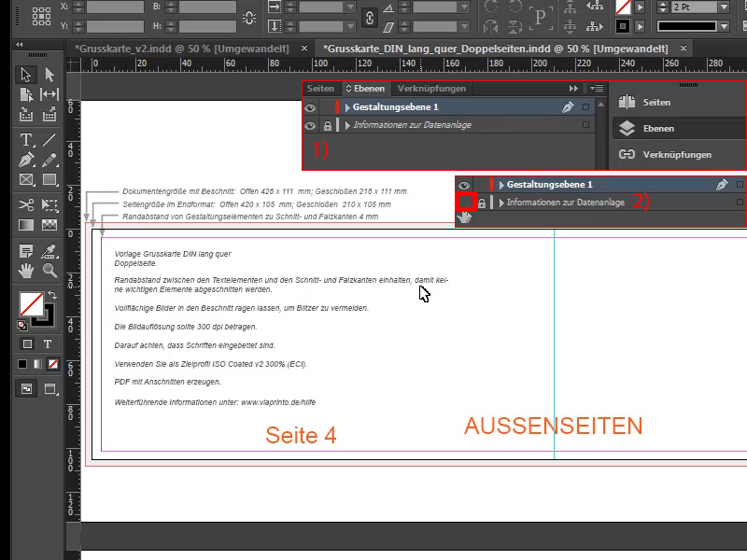Click the select next object icon
Image resolution: width=747 pixels, height=560 pixels.
tap(595, 27)
